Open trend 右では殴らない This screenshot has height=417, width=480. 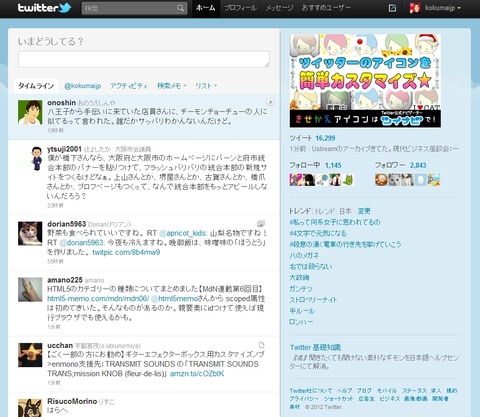pos(311,266)
